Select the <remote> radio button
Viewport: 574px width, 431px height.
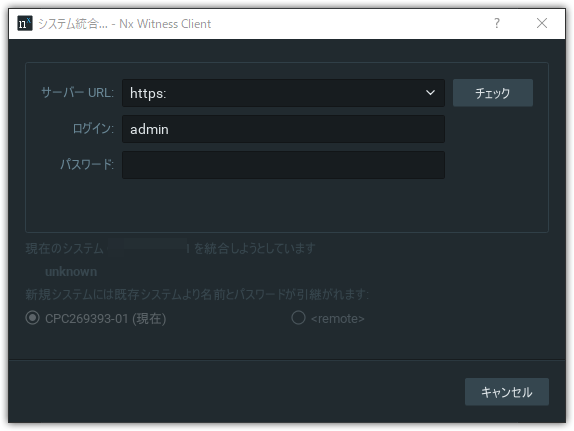(x=298, y=318)
